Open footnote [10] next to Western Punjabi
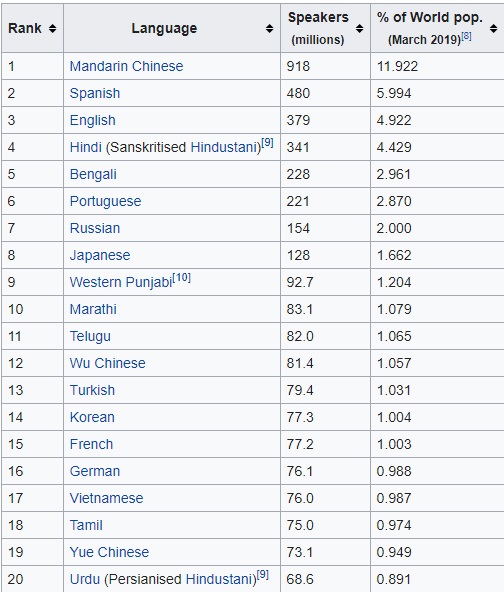Screen dimensions: 504x592 point(182,278)
